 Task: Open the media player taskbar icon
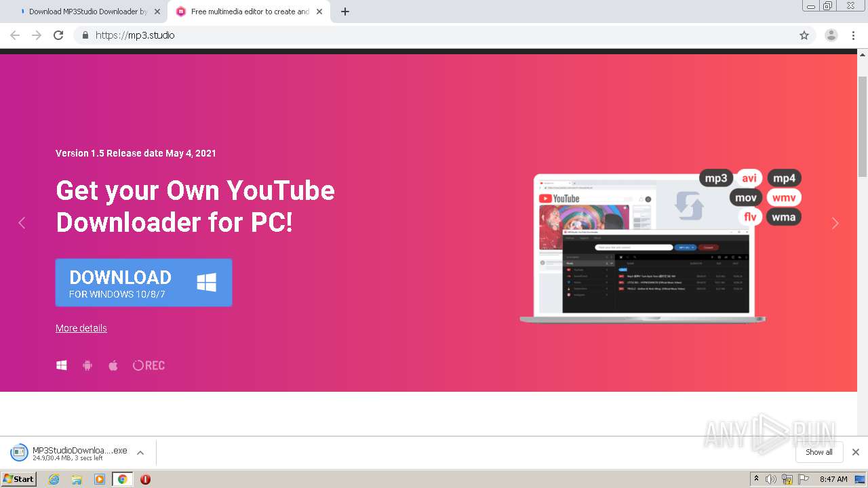pos(100,479)
